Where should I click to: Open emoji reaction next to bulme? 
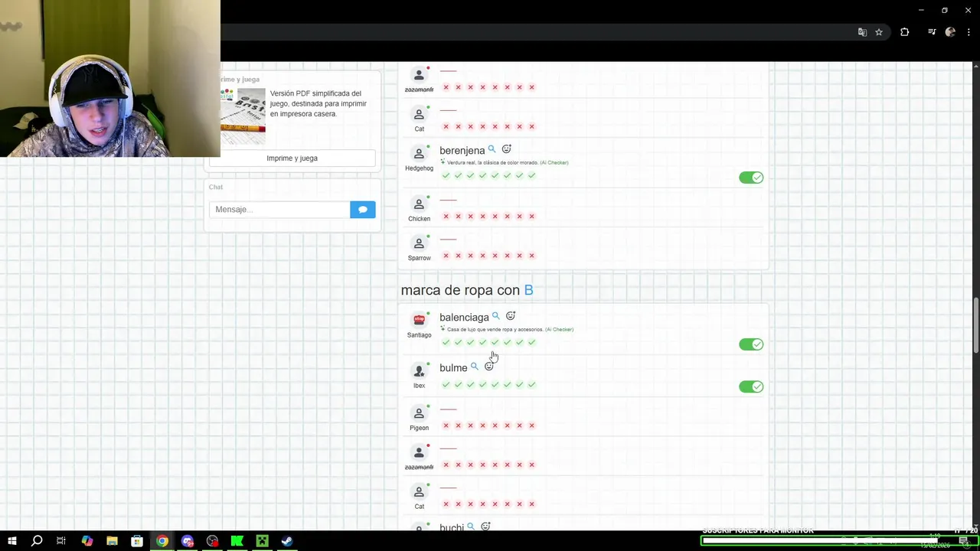pyautogui.click(x=489, y=367)
